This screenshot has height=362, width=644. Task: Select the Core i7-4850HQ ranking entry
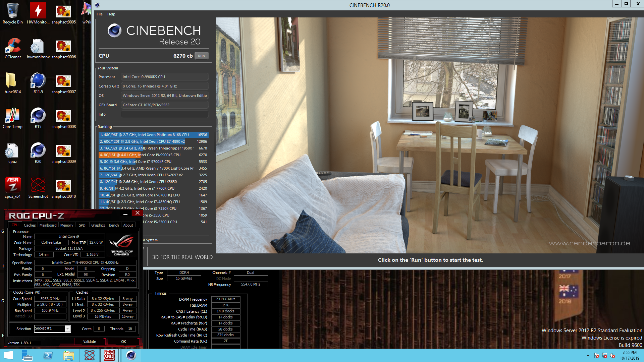[x=153, y=202]
